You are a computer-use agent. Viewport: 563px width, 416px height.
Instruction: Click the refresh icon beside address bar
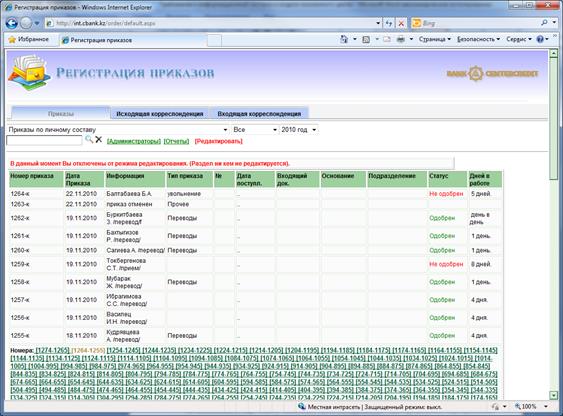(389, 23)
